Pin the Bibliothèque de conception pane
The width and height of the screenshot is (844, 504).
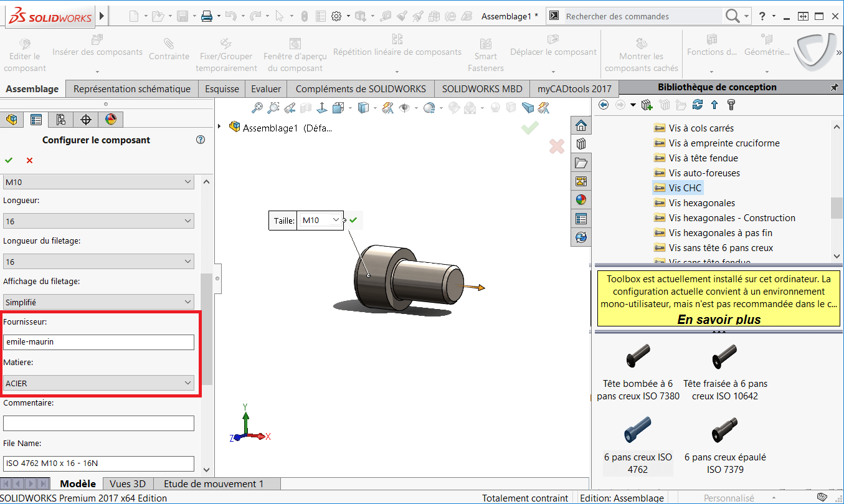tap(834, 87)
